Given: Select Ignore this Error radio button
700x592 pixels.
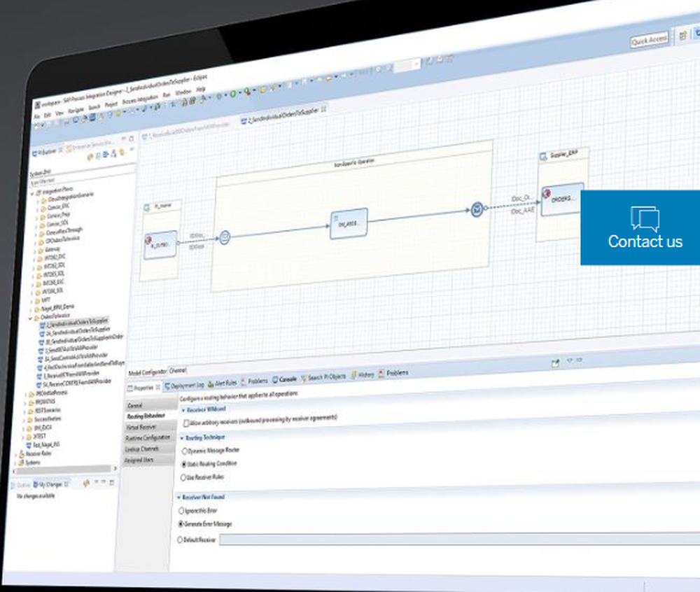Looking at the screenshot, I should tap(181, 510).
